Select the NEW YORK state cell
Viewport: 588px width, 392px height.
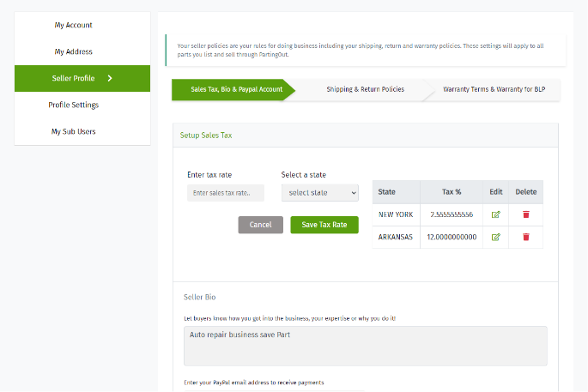click(x=396, y=214)
